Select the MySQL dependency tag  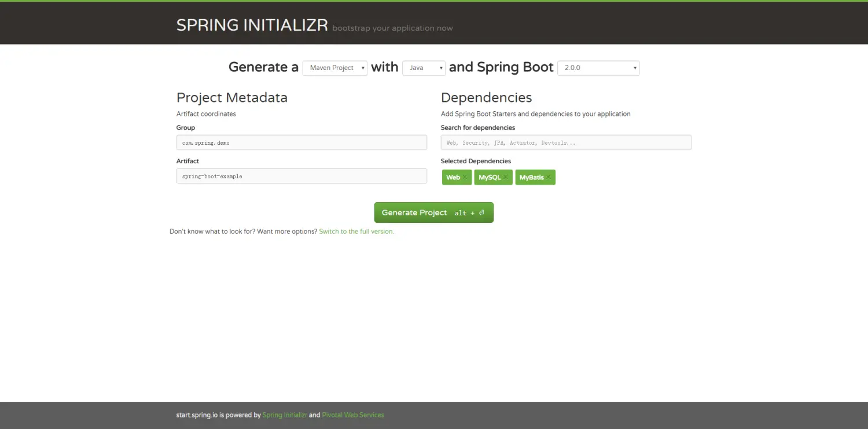tap(494, 177)
